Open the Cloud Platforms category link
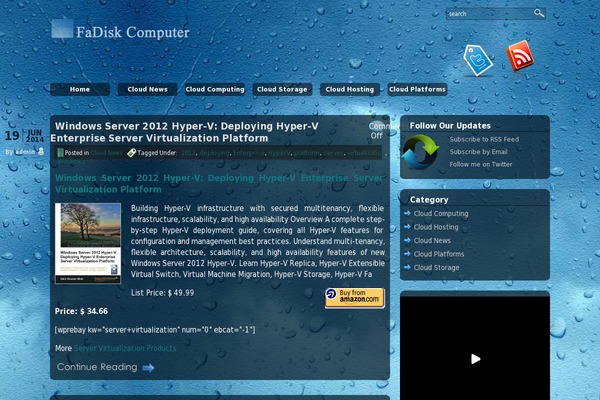 [x=439, y=254]
